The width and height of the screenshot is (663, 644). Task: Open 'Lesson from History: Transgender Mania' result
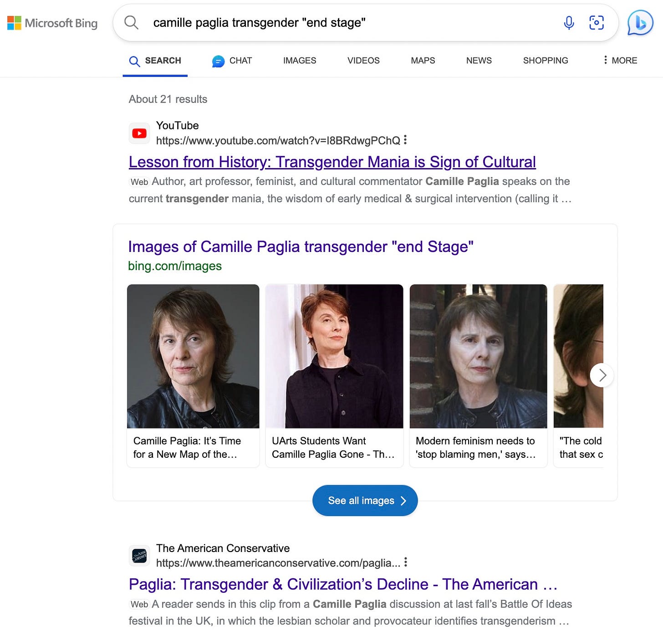pos(332,162)
